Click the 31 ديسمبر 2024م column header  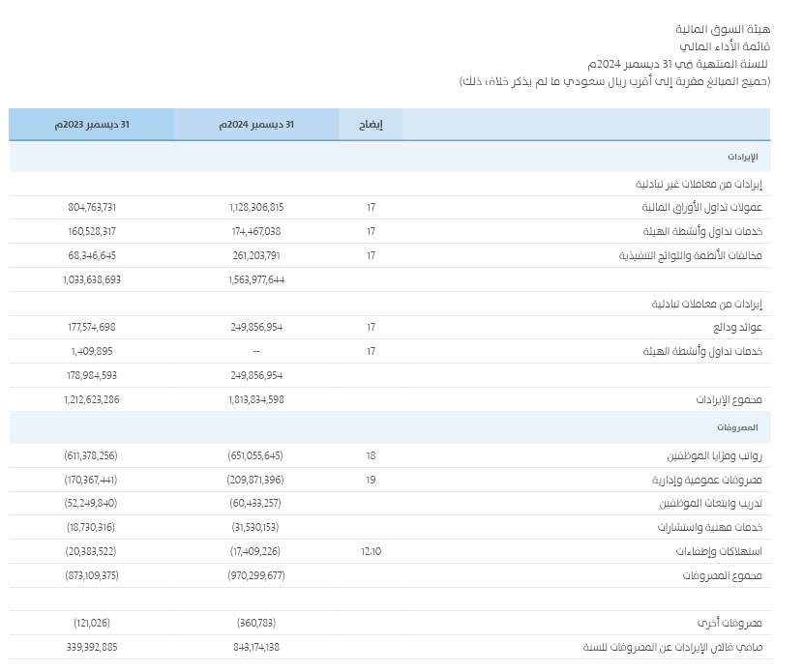tap(256, 125)
